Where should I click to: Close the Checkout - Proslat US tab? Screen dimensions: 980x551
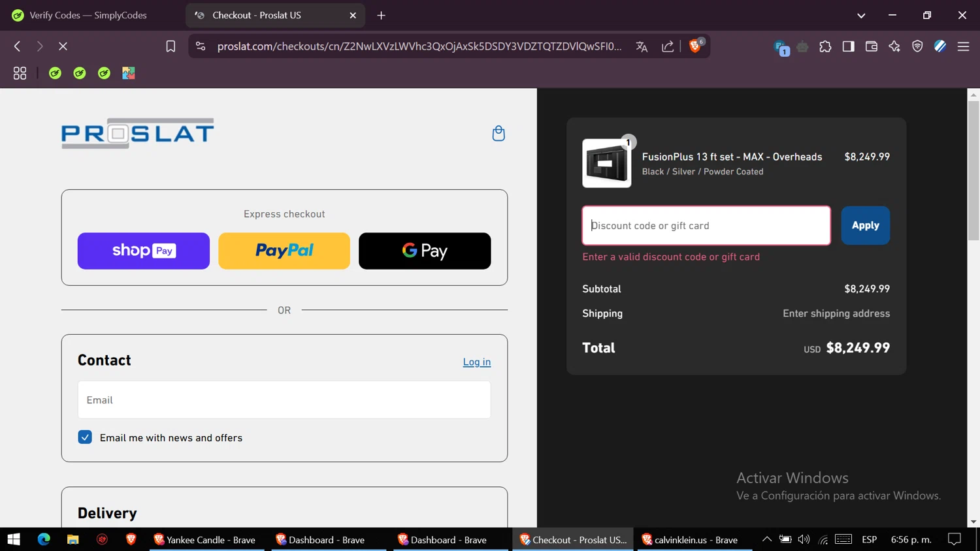(353, 15)
